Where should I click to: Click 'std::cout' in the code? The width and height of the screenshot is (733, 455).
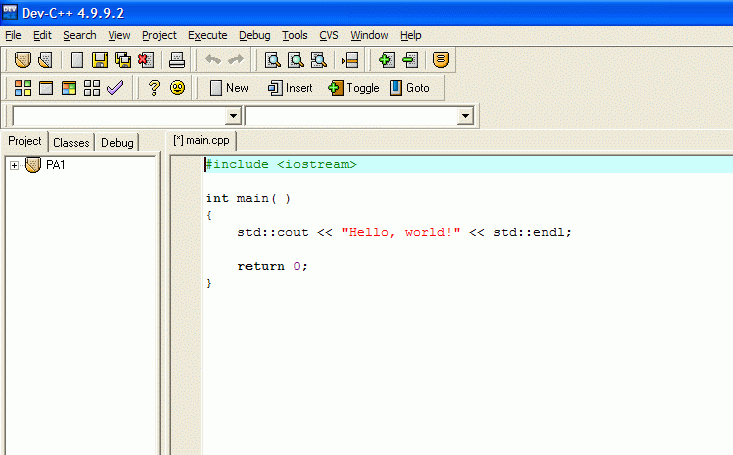pos(273,232)
